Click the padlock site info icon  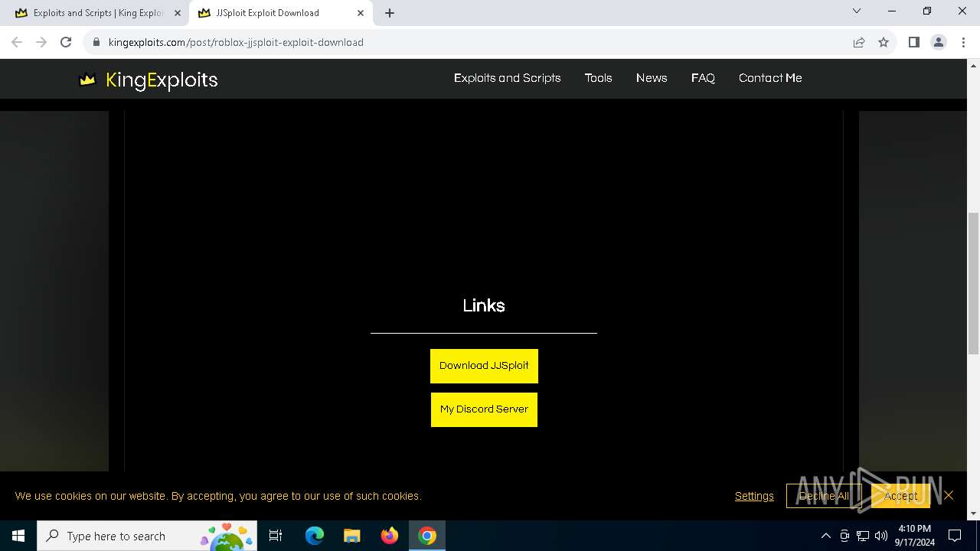coord(96,42)
